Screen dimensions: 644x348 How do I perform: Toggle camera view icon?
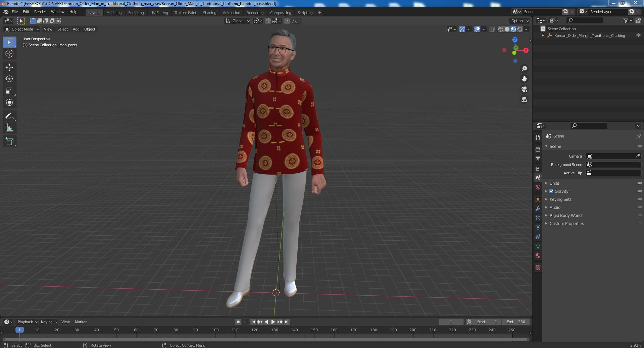pyautogui.click(x=524, y=89)
